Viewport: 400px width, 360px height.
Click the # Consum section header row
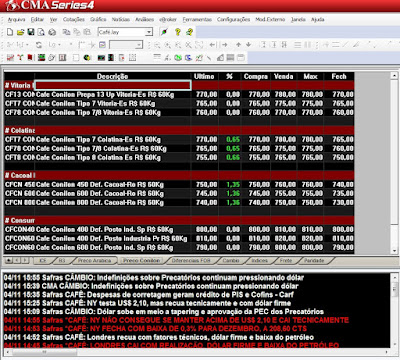179,220
